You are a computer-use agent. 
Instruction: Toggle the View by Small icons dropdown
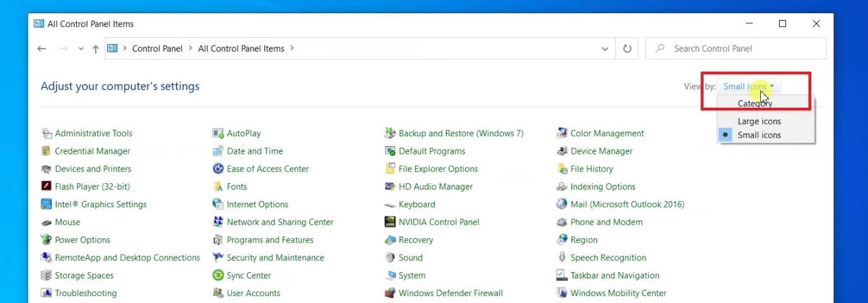pyautogui.click(x=749, y=86)
